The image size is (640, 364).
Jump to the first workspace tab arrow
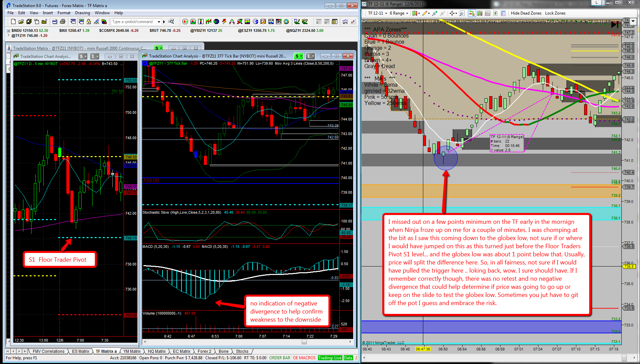pyautogui.click(x=8, y=351)
